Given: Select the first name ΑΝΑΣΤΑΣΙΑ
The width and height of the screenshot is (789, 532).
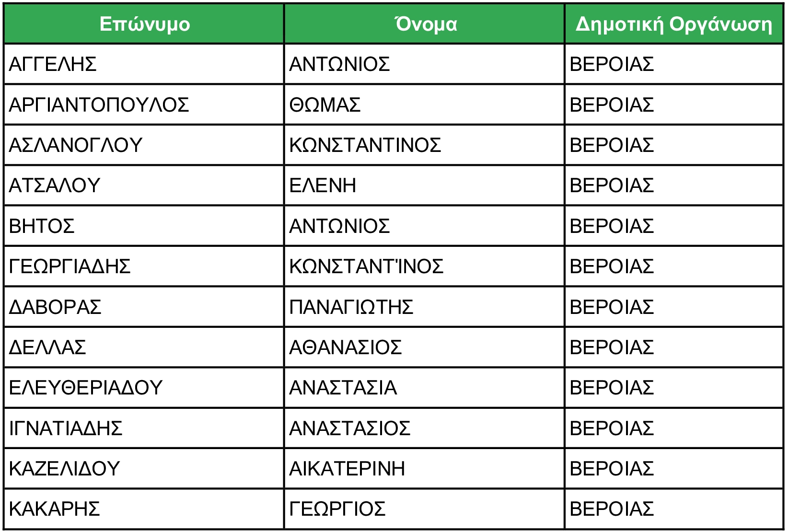Looking at the screenshot, I should click(343, 388).
